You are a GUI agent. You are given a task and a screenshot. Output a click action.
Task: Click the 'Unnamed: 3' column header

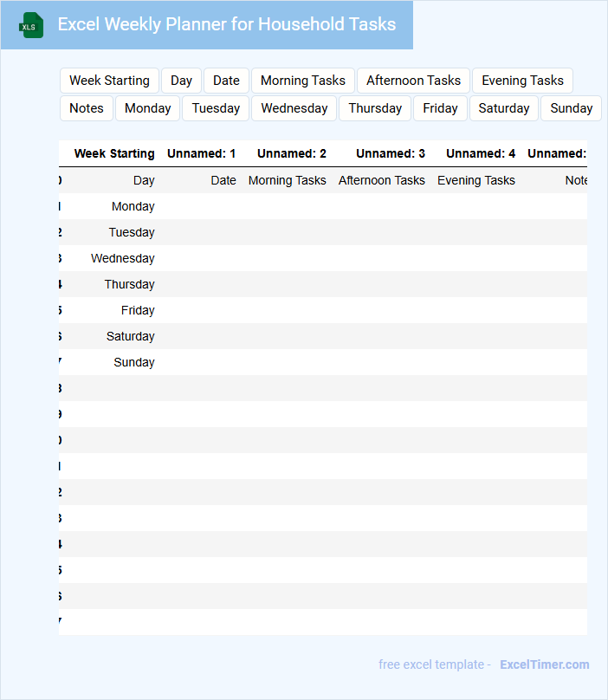click(391, 153)
